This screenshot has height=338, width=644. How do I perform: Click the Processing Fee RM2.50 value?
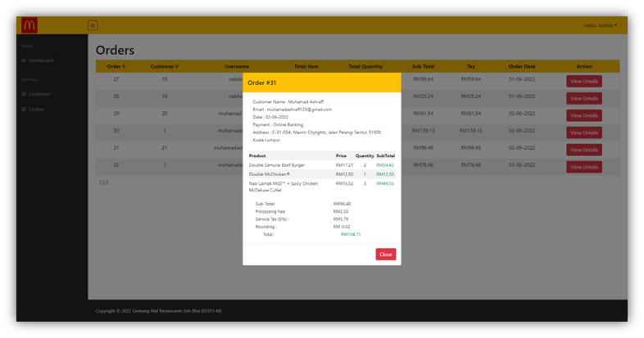(x=341, y=212)
